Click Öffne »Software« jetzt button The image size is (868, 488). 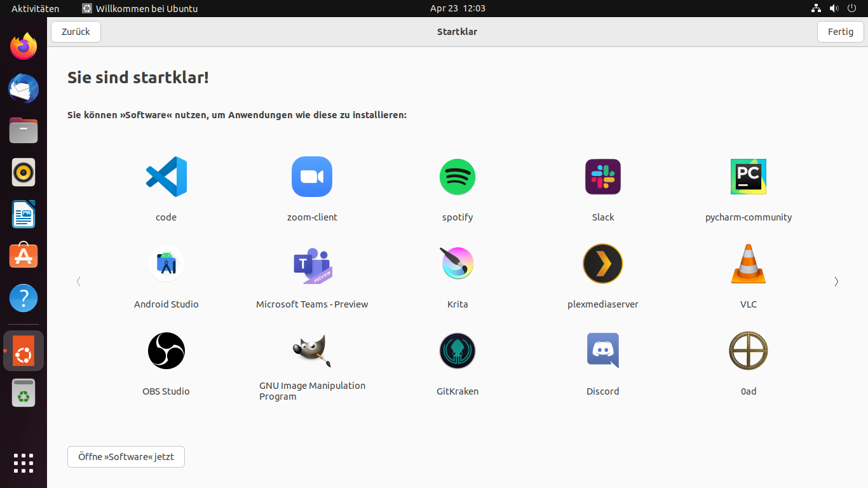coord(126,457)
